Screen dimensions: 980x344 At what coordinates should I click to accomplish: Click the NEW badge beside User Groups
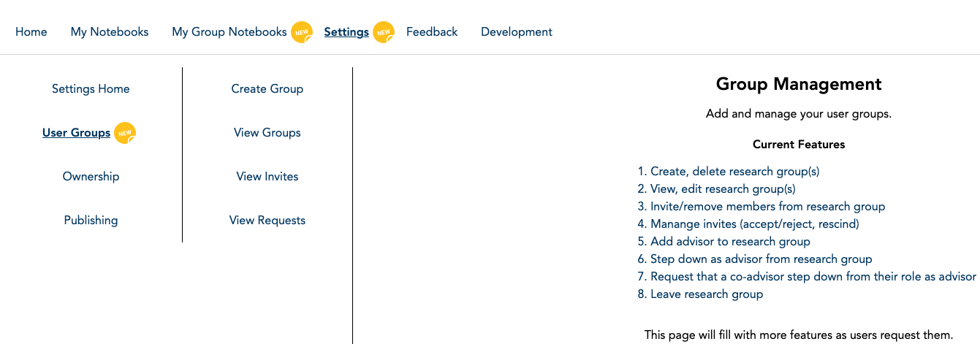click(125, 133)
